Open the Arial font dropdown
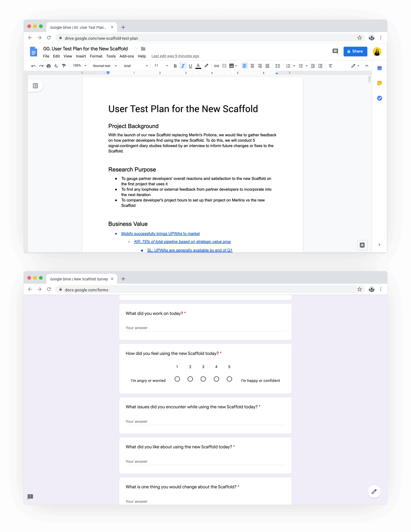This screenshot has height=532, width=411. pos(136,66)
